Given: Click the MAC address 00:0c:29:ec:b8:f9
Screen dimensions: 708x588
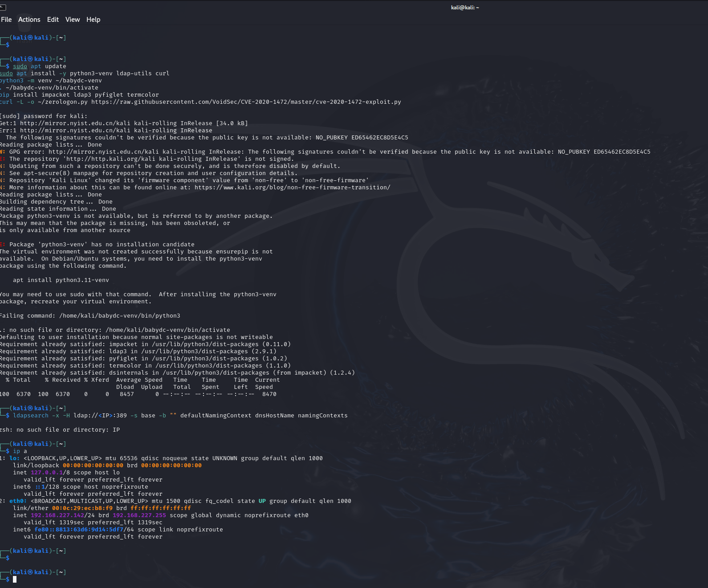Looking at the screenshot, I should pyautogui.click(x=82, y=508).
